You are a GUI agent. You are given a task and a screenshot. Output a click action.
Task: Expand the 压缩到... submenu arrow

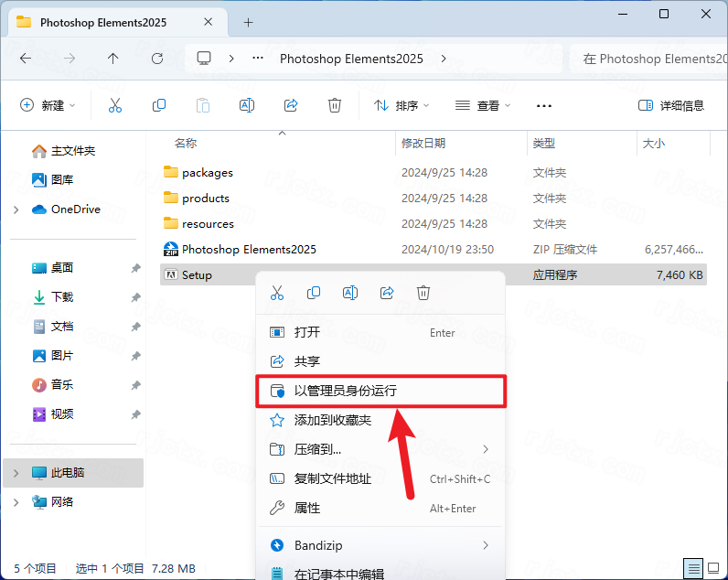tap(486, 449)
